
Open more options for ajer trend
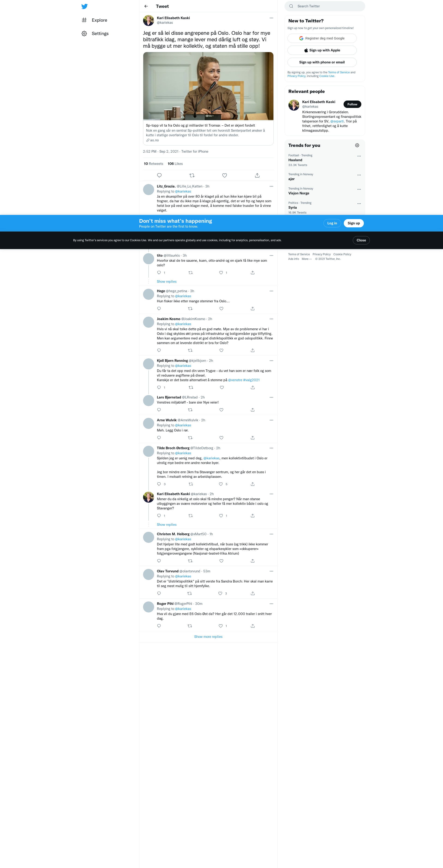tap(359, 175)
